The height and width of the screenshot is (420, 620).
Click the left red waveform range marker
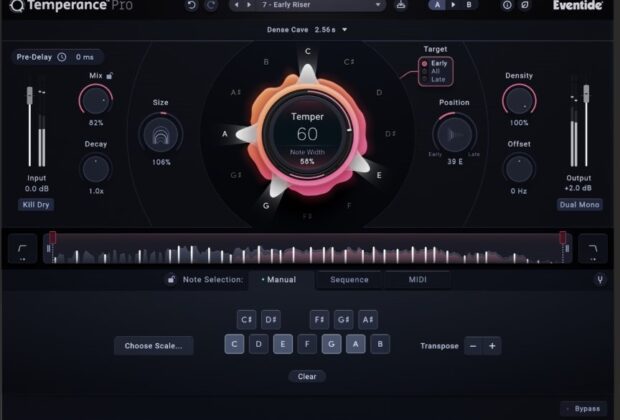click(52, 237)
